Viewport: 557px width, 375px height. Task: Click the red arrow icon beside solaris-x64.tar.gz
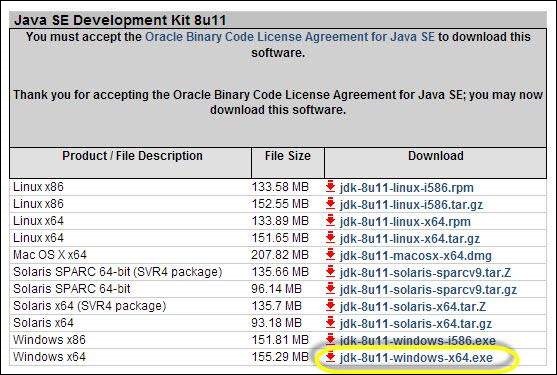330,323
